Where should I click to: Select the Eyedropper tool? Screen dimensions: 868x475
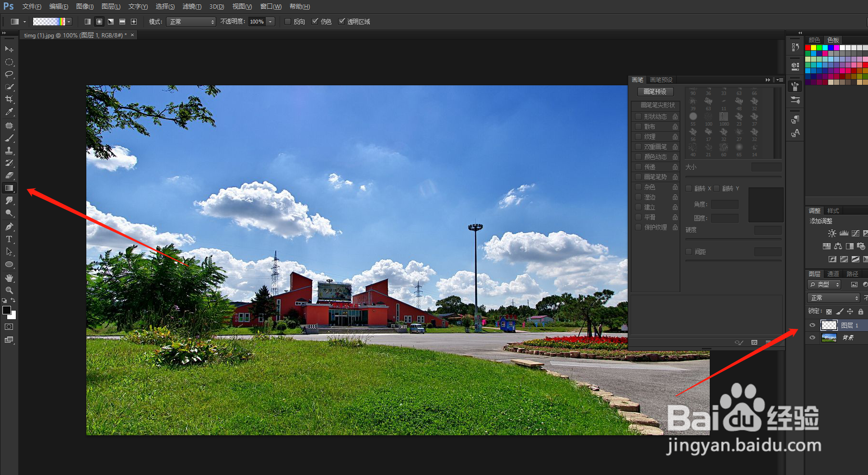click(9, 112)
